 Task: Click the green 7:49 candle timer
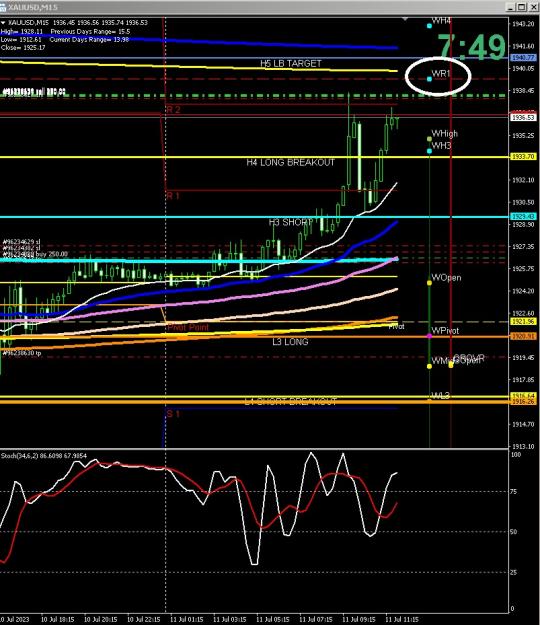click(471, 47)
